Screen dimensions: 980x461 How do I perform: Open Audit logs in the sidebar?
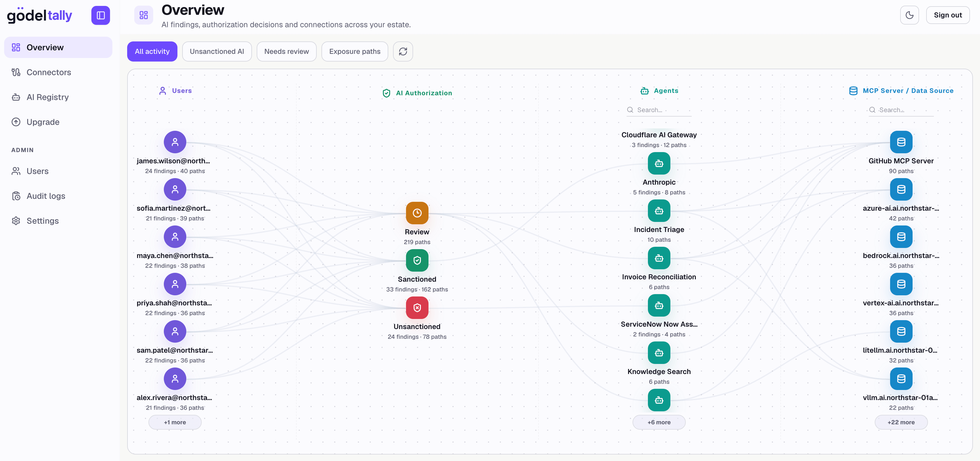58,196
